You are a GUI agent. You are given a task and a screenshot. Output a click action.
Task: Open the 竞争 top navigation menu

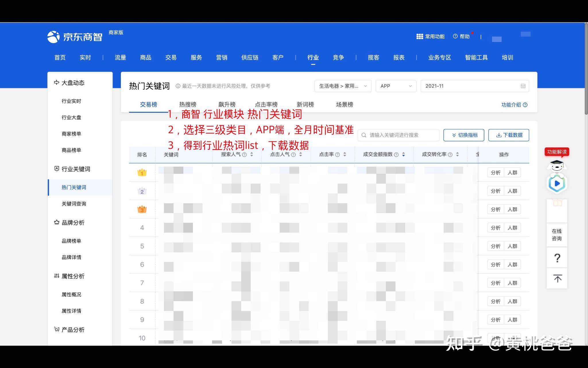click(338, 57)
